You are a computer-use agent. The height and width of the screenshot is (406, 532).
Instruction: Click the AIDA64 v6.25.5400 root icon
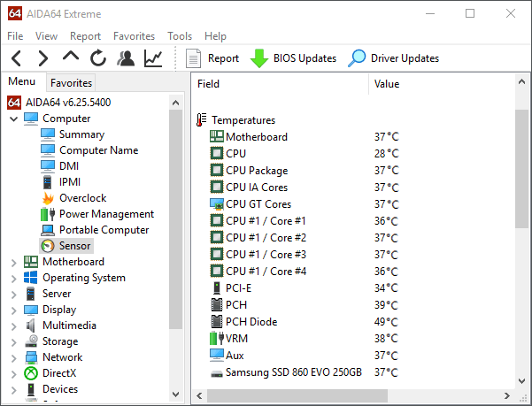(14, 103)
